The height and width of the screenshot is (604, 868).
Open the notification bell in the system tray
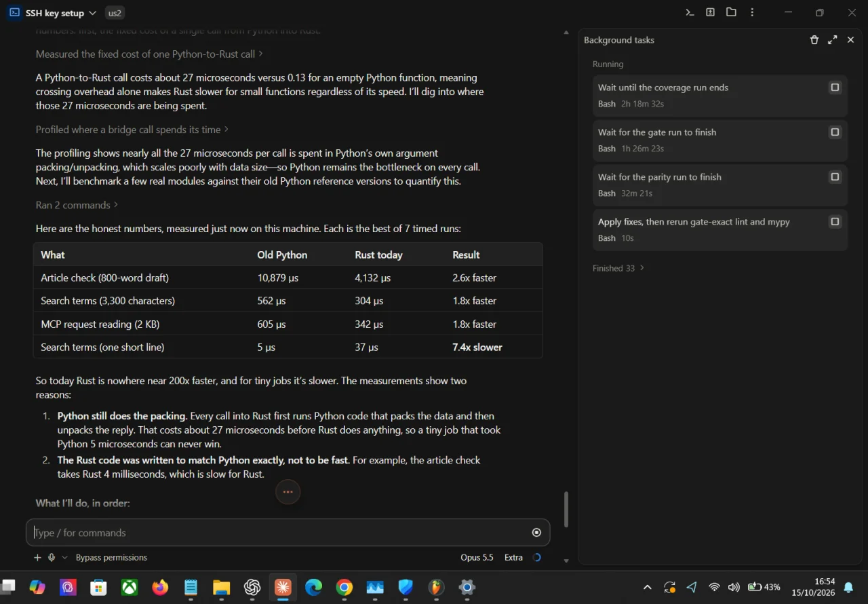[x=848, y=587]
